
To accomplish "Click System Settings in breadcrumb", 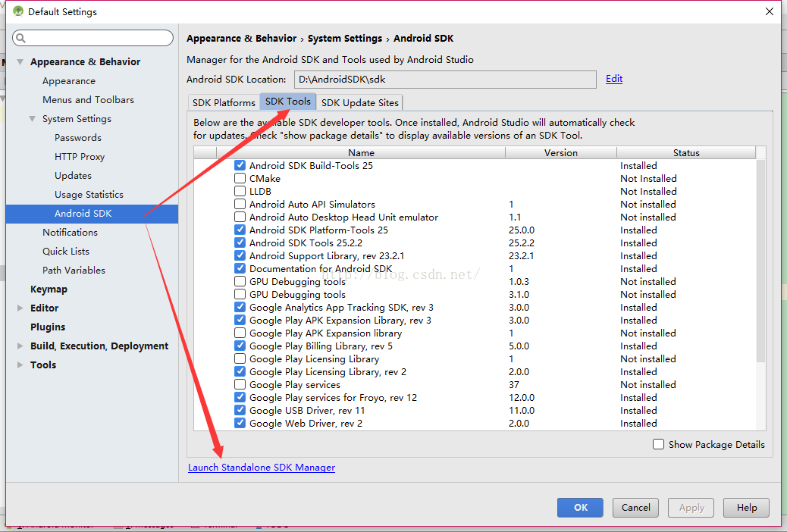I will pos(345,38).
